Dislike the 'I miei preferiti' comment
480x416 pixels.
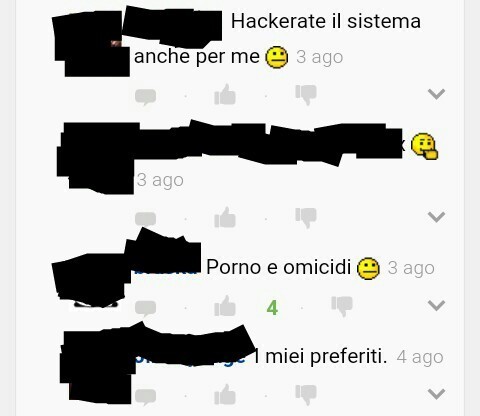(306, 395)
